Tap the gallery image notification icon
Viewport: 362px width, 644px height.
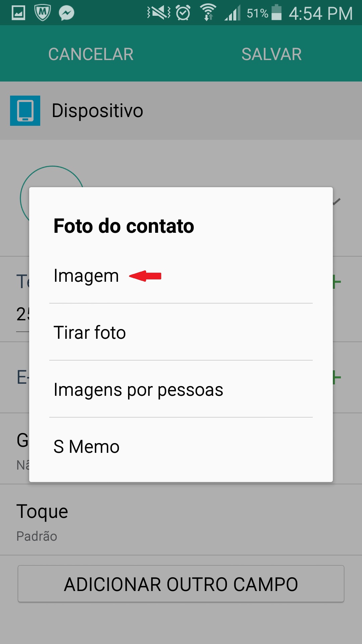click(18, 13)
